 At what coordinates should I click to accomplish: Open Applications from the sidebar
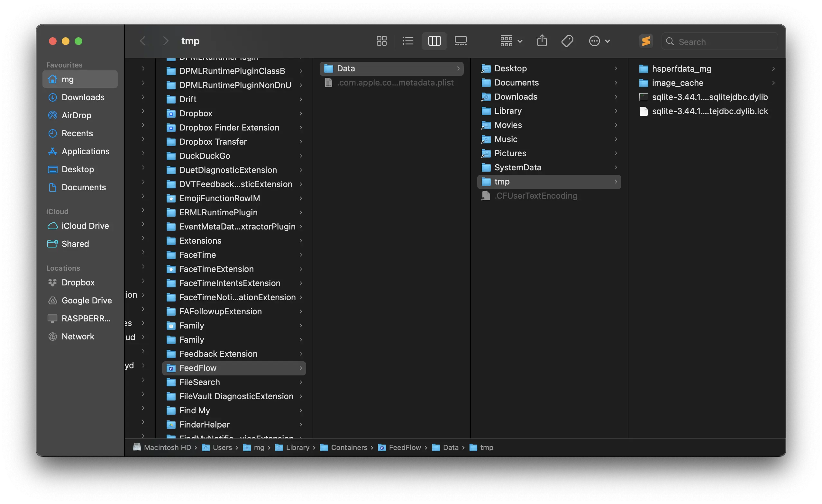(80, 151)
